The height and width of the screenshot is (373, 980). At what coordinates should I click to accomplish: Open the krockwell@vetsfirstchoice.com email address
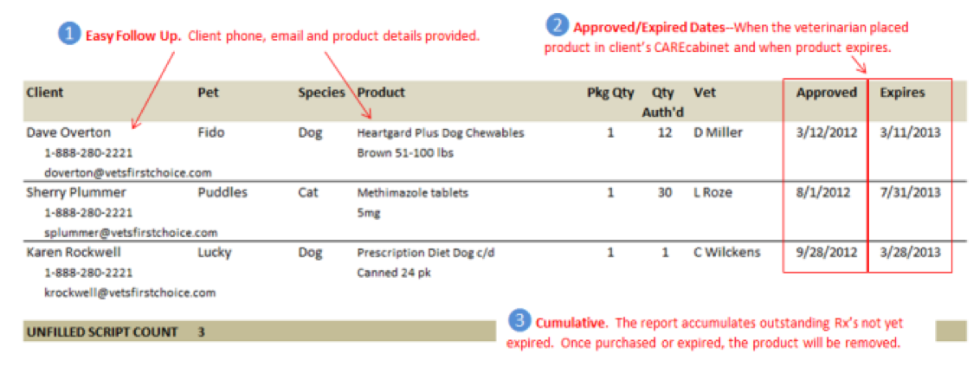tap(130, 292)
